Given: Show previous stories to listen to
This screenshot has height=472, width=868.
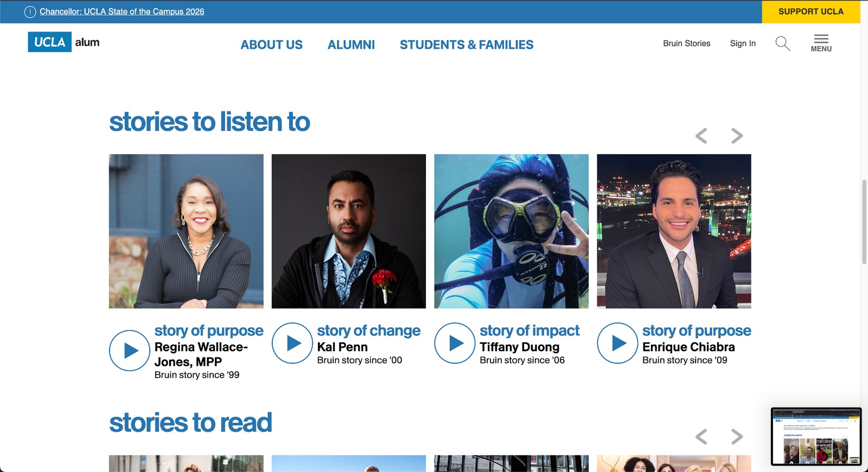Looking at the screenshot, I should tap(701, 136).
